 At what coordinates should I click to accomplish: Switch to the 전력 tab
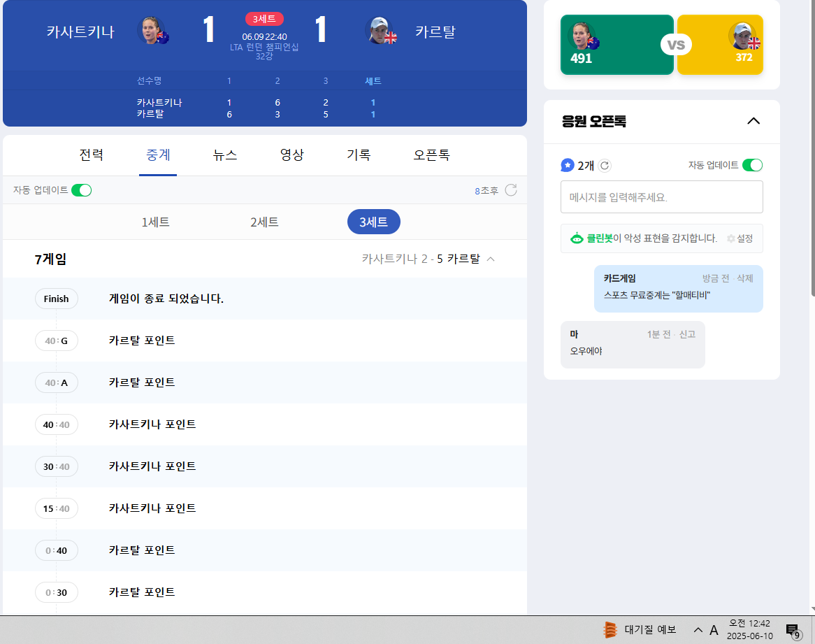coord(92,155)
